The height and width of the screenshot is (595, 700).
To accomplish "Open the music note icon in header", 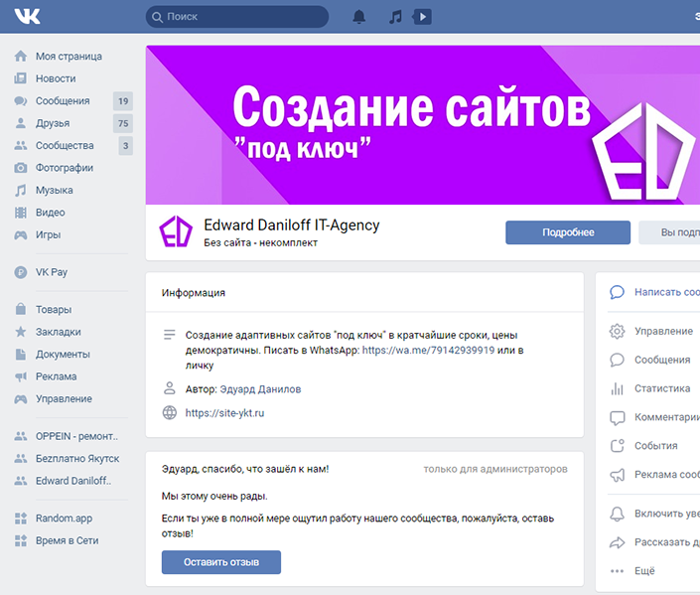I will point(395,17).
